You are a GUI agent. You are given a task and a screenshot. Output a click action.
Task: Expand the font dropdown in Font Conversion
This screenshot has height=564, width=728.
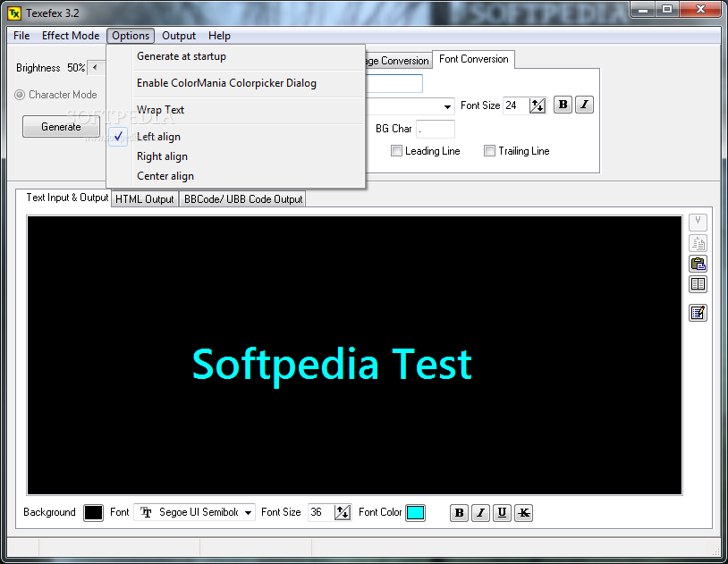coord(447,106)
